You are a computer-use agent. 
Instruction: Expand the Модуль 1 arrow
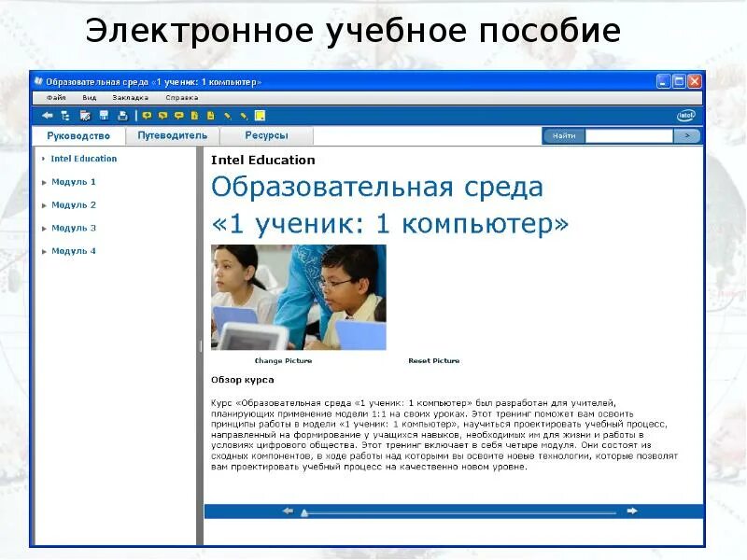tap(44, 182)
